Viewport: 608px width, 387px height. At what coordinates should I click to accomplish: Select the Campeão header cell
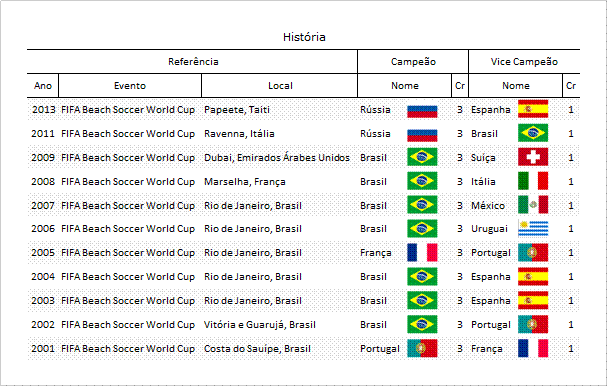413,62
